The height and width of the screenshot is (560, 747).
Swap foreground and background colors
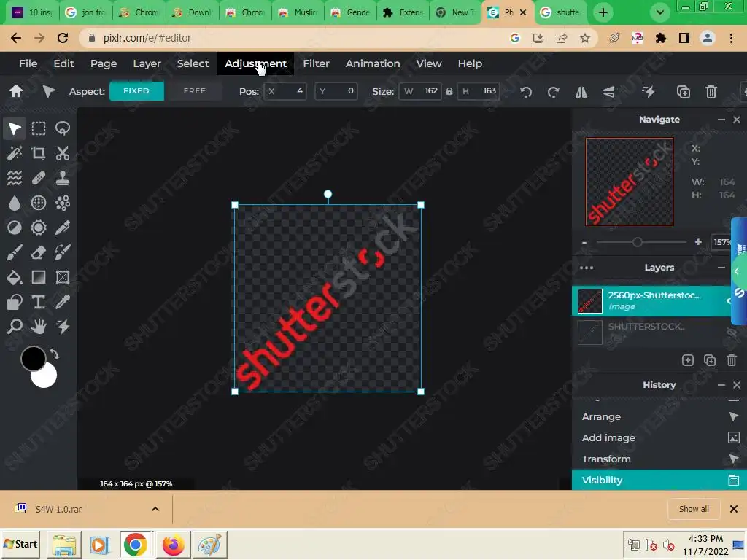point(55,354)
